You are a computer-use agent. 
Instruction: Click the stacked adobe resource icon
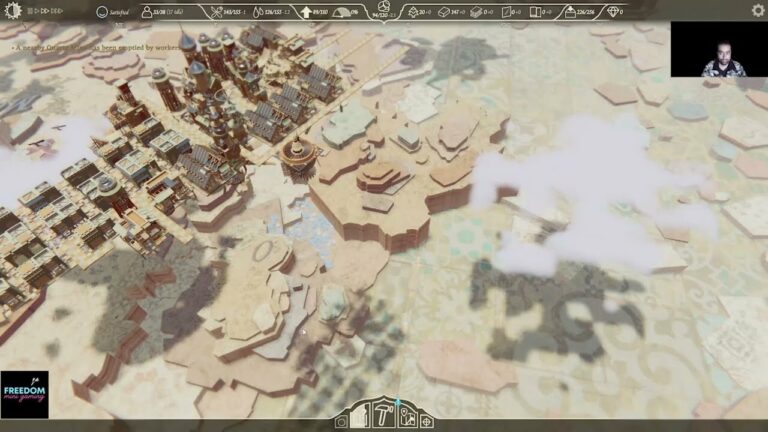pyautogui.click(x=476, y=12)
